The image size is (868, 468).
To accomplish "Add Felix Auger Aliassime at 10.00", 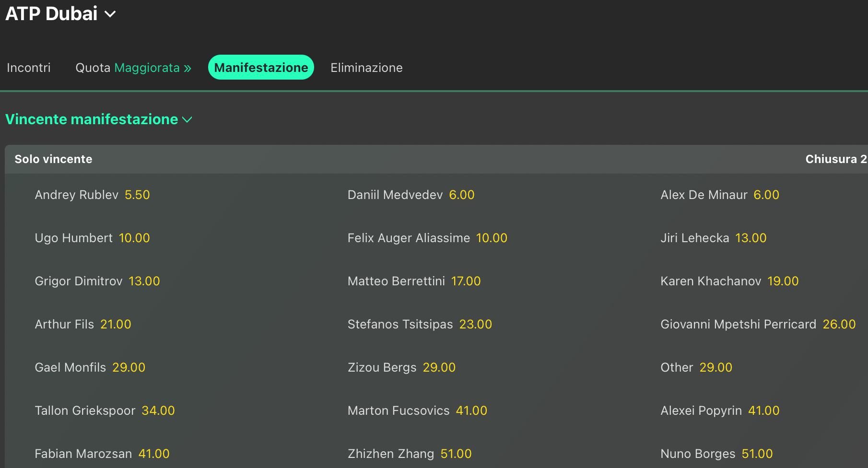I will [492, 238].
